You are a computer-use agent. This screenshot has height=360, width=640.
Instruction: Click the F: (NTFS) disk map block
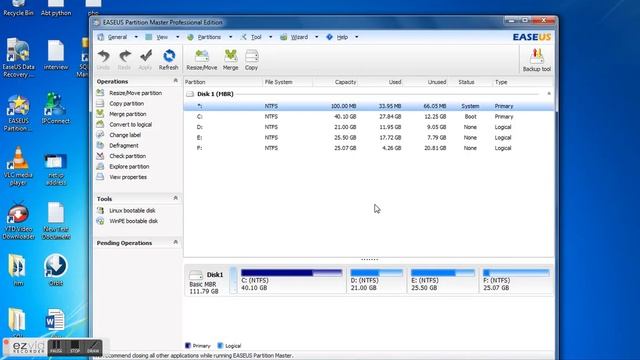[x=516, y=280]
